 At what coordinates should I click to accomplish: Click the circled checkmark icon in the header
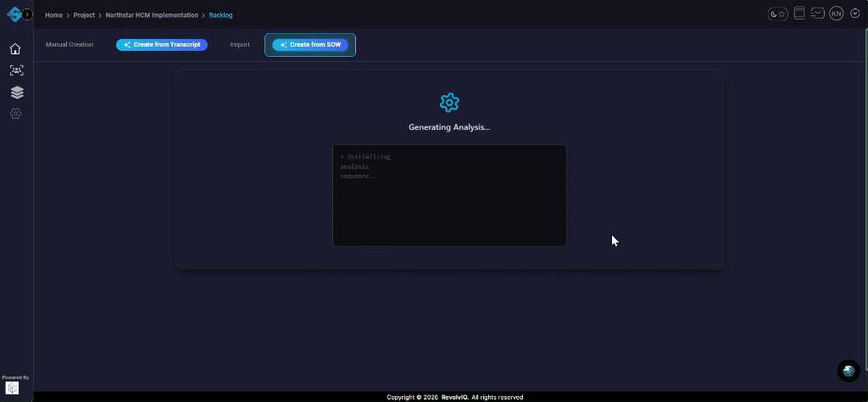point(854,14)
